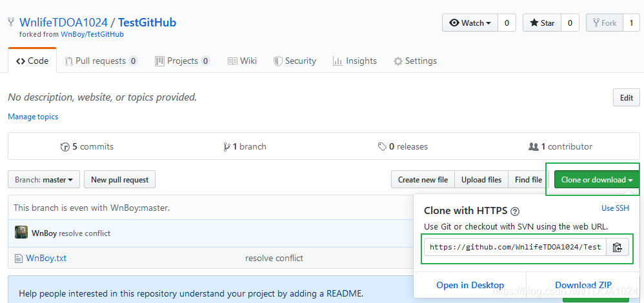
Task: View the 5 commits history
Action: [87, 146]
